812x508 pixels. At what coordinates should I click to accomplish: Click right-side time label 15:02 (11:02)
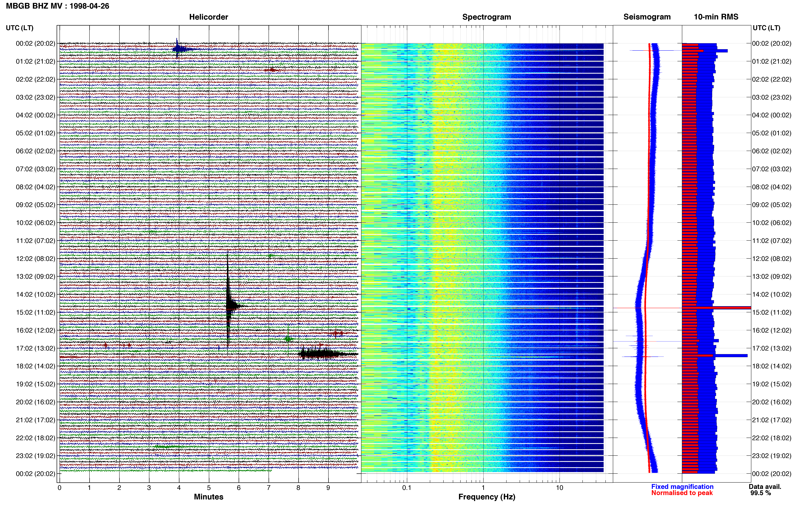coord(771,313)
